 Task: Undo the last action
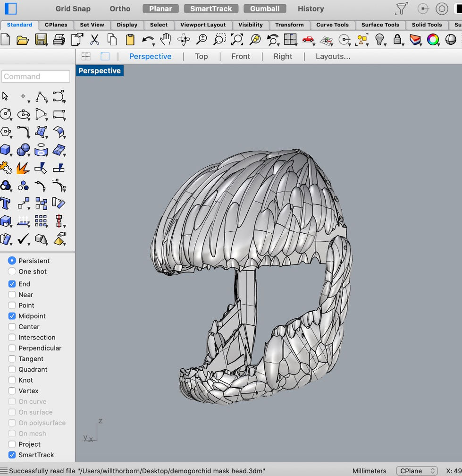coord(148,40)
